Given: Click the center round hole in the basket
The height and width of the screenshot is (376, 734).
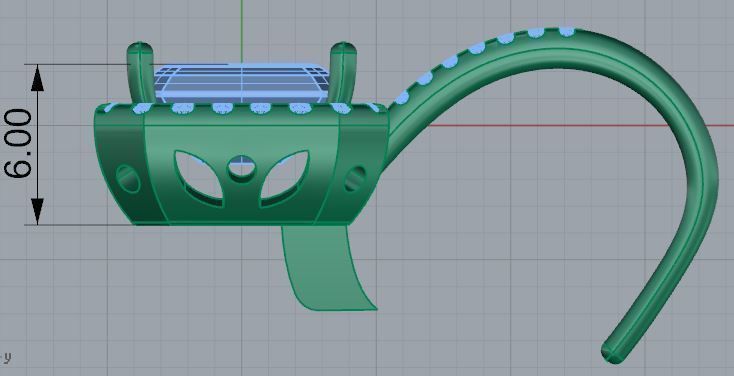Looking at the screenshot, I should pos(242,169).
